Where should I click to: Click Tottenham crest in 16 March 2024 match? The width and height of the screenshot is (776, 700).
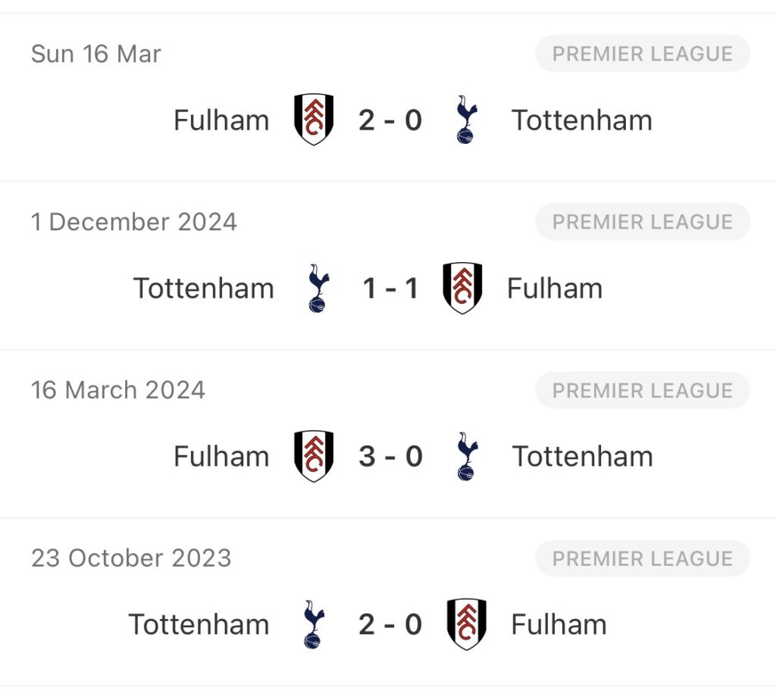click(466, 456)
